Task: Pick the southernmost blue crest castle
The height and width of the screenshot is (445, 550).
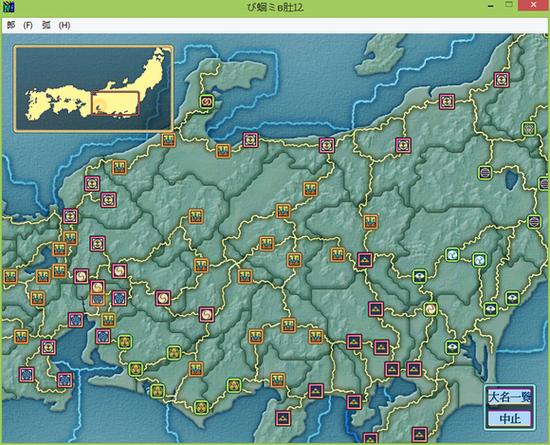Action: tap(65, 380)
